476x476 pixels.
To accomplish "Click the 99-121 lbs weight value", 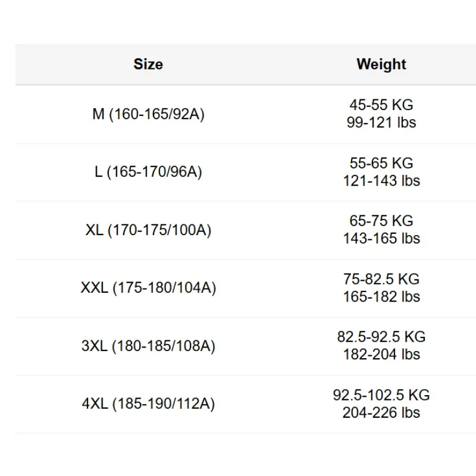I will coord(381,123).
